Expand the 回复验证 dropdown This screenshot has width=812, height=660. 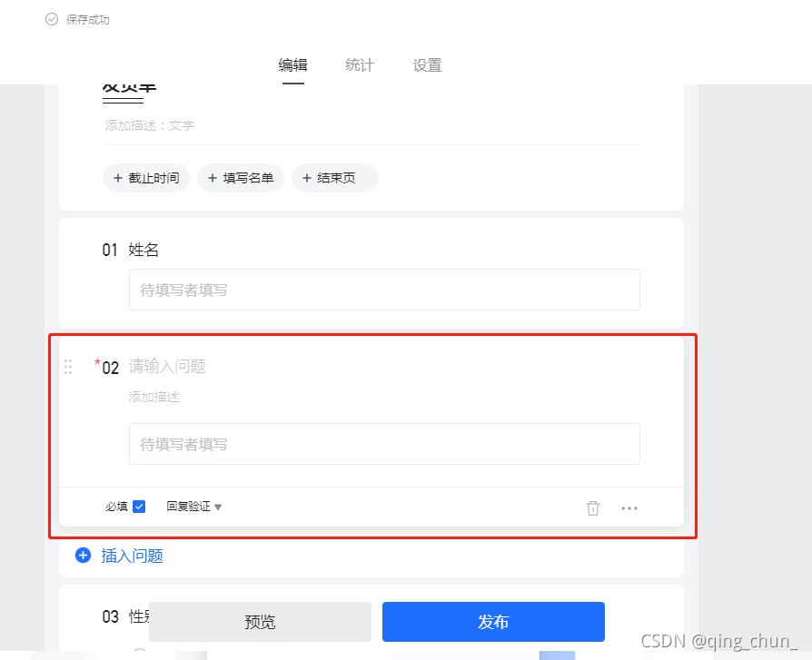click(x=193, y=507)
